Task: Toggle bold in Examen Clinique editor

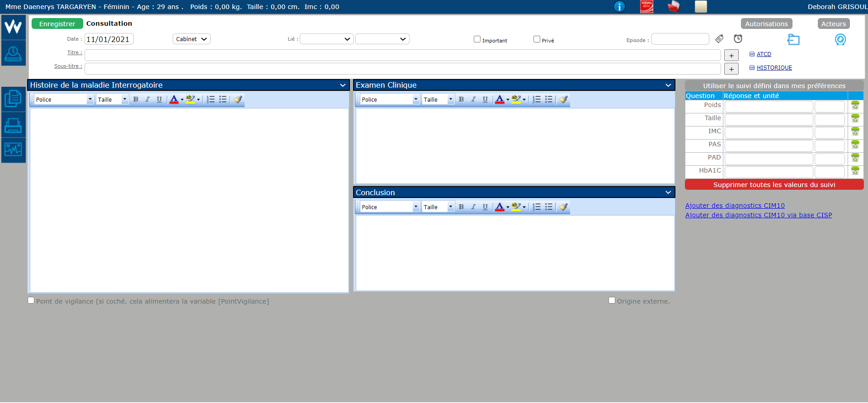Action: point(461,99)
